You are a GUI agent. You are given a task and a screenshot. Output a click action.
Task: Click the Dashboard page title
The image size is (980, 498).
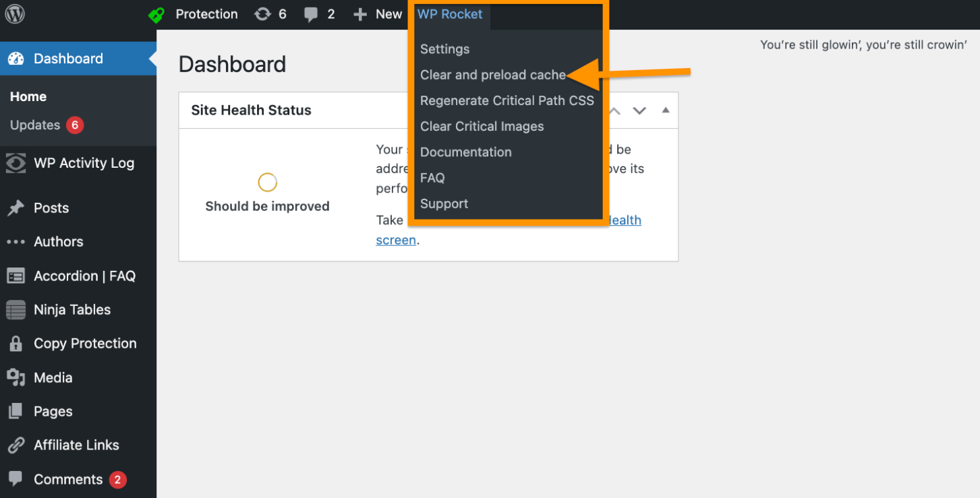pyautogui.click(x=232, y=65)
